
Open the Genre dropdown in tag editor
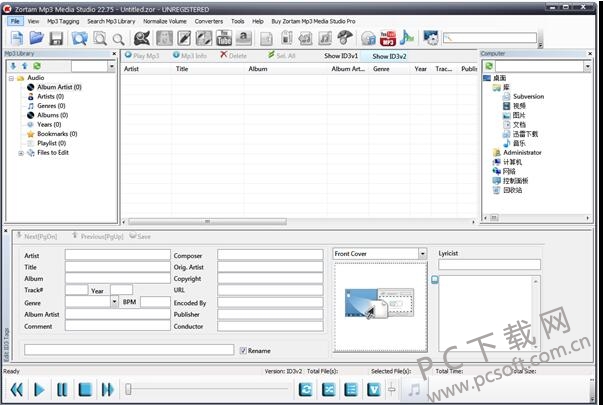click(114, 302)
